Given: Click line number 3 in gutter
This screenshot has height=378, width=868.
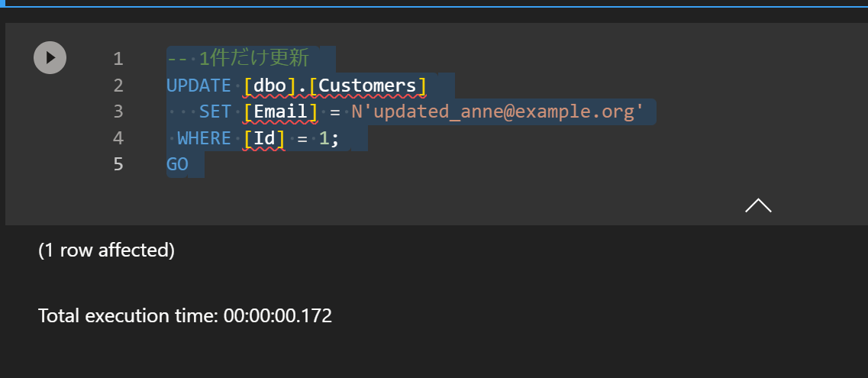Looking at the screenshot, I should [x=118, y=111].
